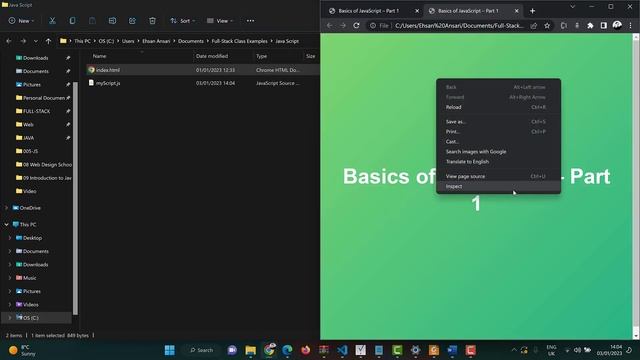Choose Cast... in the context menu
The image size is (640, 360).
point(498,142)
